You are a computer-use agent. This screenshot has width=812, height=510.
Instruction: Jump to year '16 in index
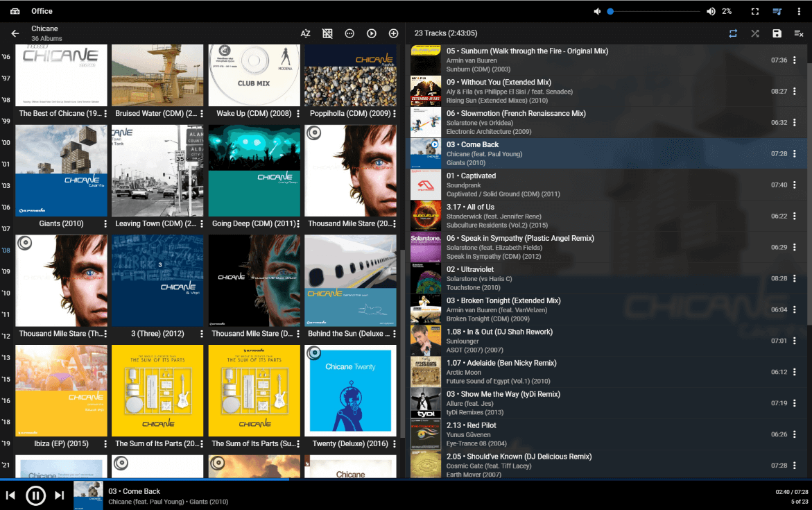point(6,400)
